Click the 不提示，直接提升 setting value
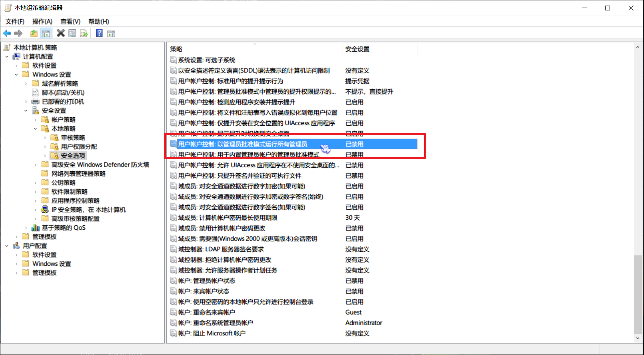 (x=369, y=92)
